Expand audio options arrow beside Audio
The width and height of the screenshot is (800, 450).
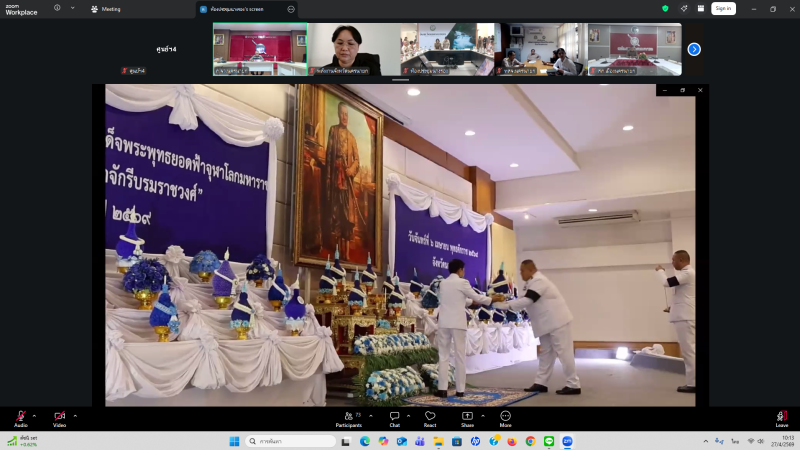point(34,415)
